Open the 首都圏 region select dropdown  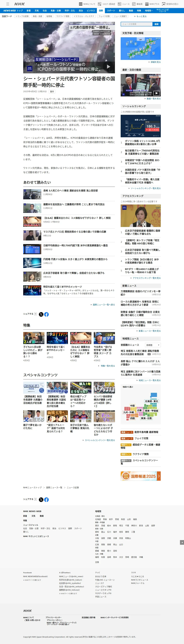[x=152, y=345]
